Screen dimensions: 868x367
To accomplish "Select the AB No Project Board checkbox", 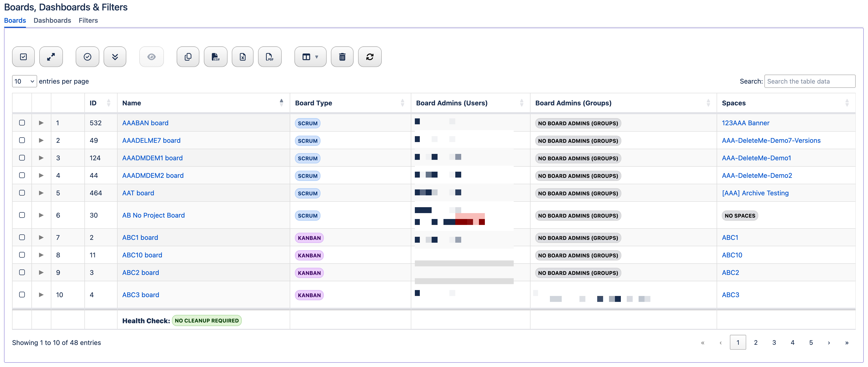I will click(22, 215).
